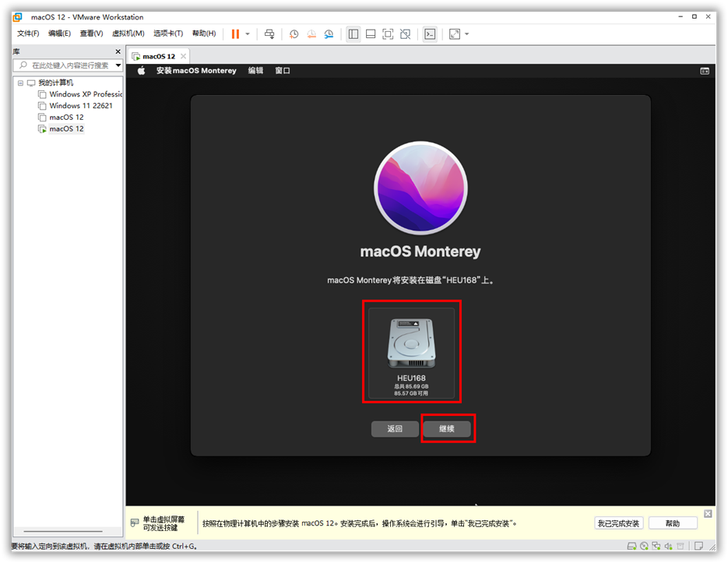Open stretch guest dropdown arrow
Screen dimensions: 728x563
point(466,34)
